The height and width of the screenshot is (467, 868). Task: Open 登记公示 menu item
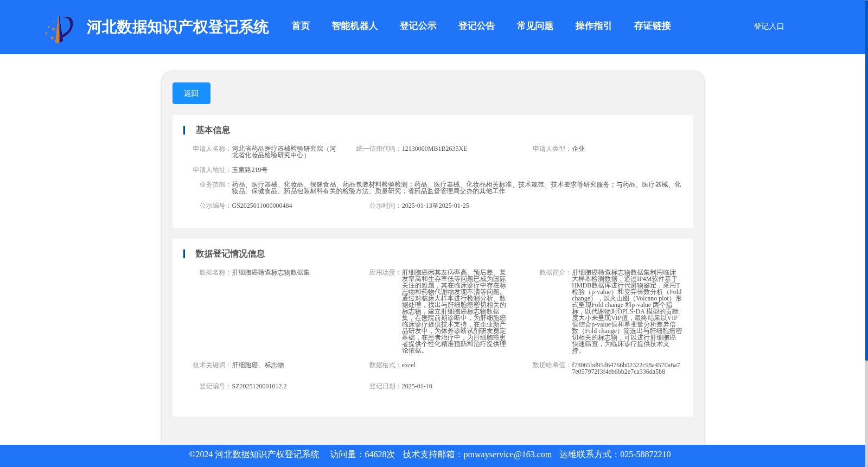coord(418,26)
